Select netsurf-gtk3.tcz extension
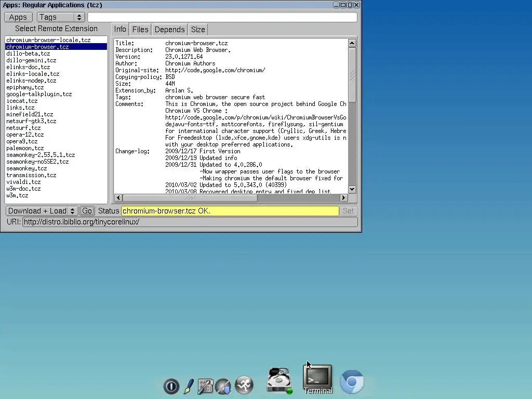Image resolution: width=532 pixels, height=399 pixels. pyautogui.click(x=56, y=121)
